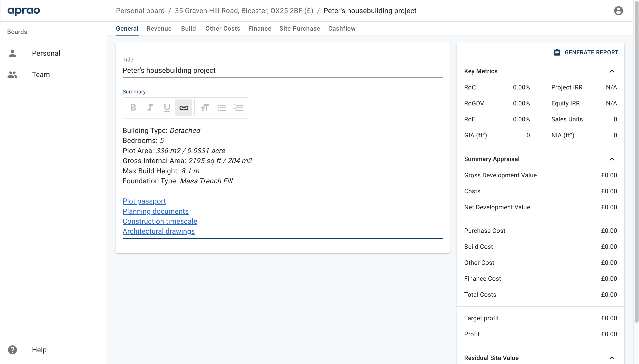This screenshot has height=364, width=639.
Task: Click the Bedrooms: 5 line
Action: pyautogui.click(x=143, y=140)
